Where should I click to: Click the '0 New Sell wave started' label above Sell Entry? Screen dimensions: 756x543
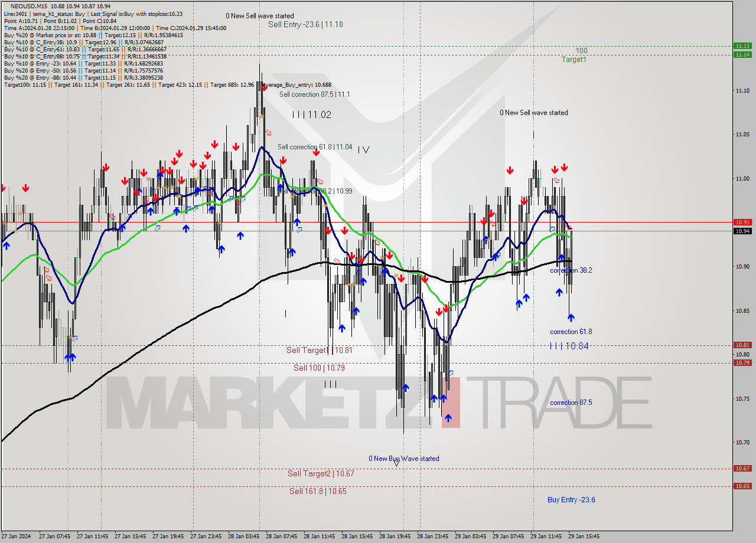point(260,16)
